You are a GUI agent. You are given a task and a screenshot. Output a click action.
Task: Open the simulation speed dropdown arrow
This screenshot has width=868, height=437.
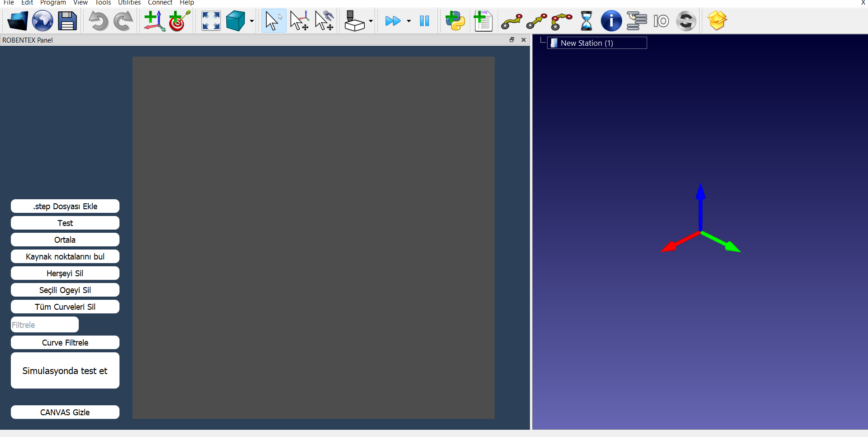click(409, 21)
